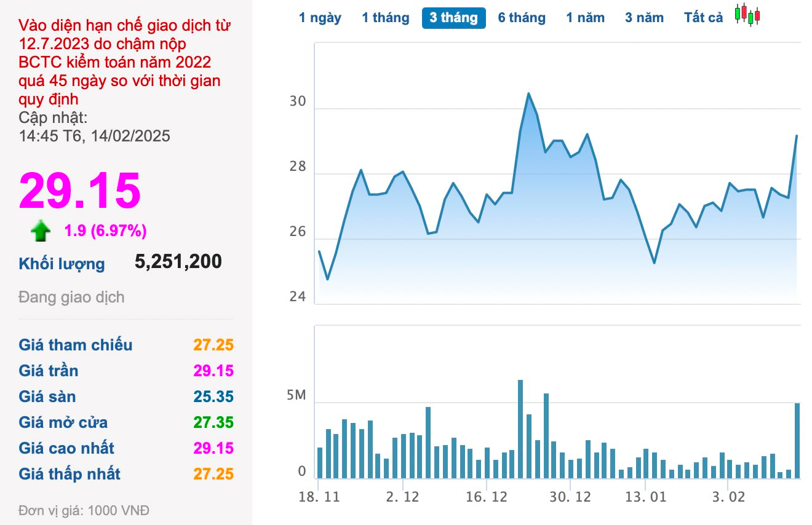The image size is (812, 525).
Task: Click the 24 price axis label
Action: point(298,297)
